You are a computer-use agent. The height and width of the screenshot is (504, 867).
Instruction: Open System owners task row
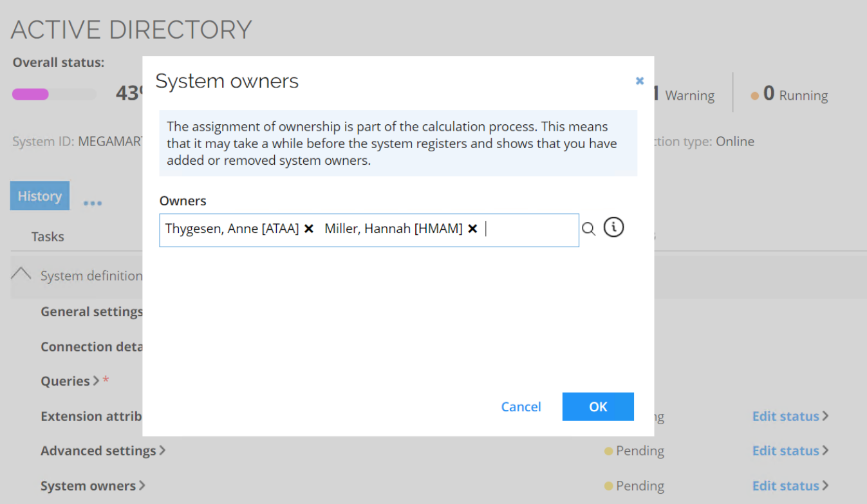(x=93, y=485)
